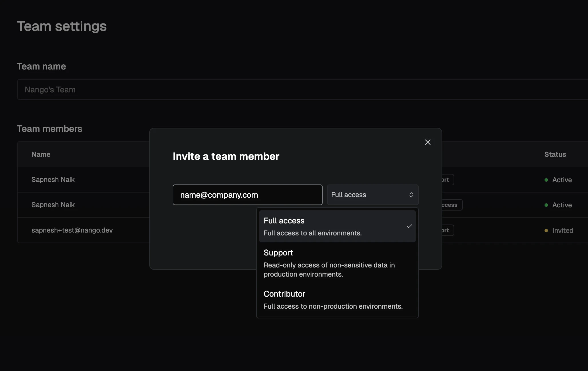Click sapnesh+test@nango.dev member entry
This screenshot has height=371, width=588.
72,230
